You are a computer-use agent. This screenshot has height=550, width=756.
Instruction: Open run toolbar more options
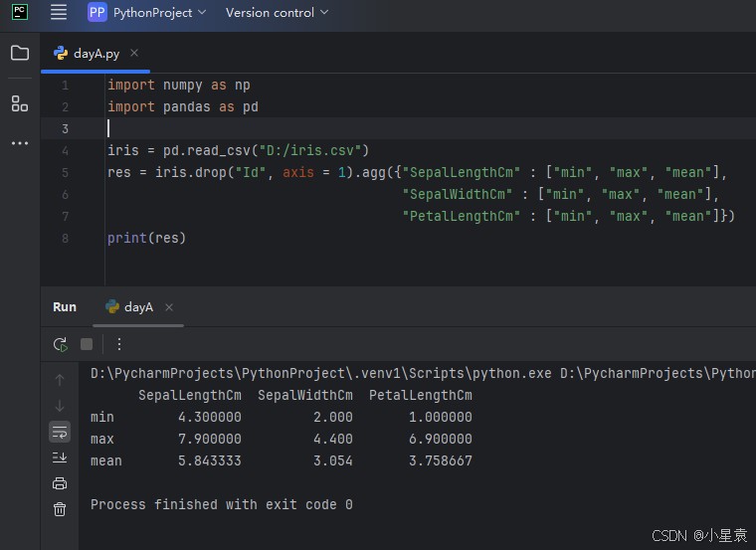click(x=119, y=344)
